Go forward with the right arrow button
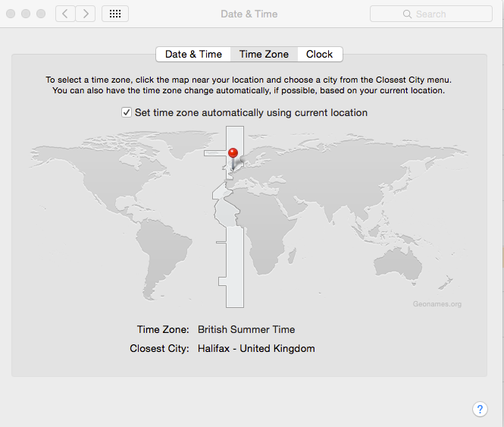 click(86, 14)
